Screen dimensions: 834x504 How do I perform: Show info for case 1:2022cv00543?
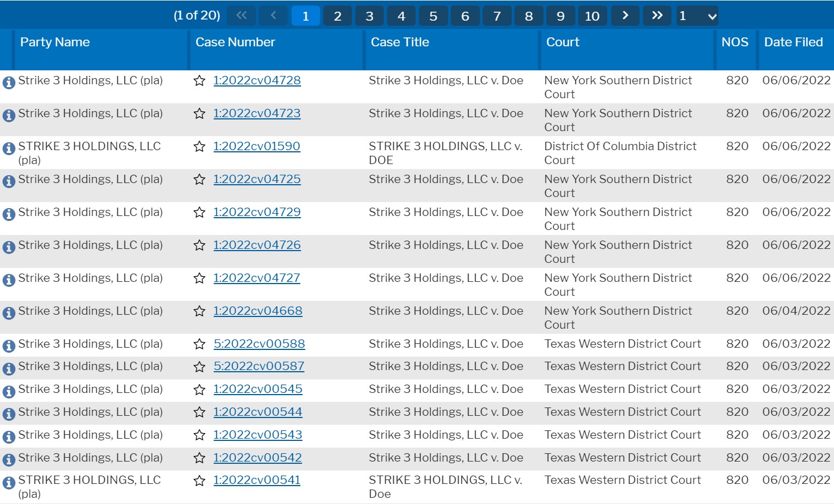click(9, 437)
